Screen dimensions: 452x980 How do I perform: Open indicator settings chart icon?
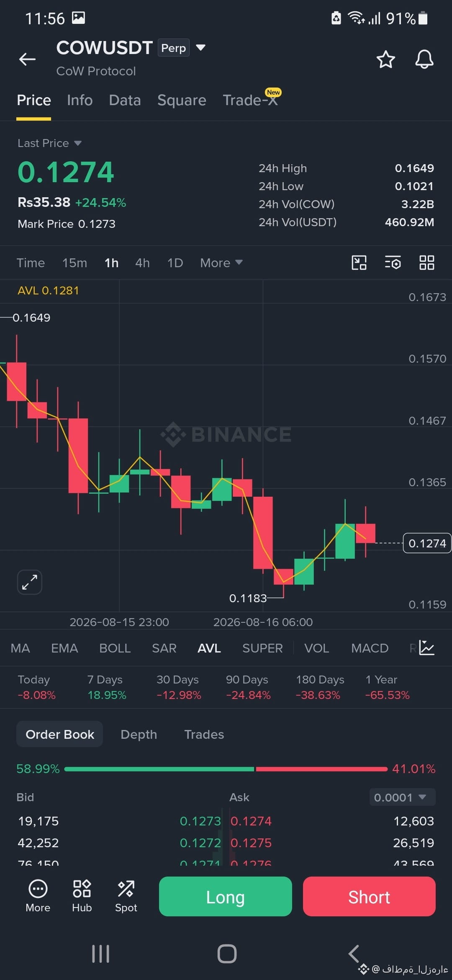(427, 648)
